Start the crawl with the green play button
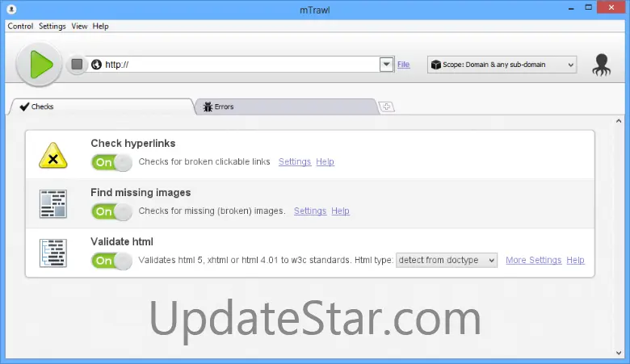630x364 pixels. [39, 65]
